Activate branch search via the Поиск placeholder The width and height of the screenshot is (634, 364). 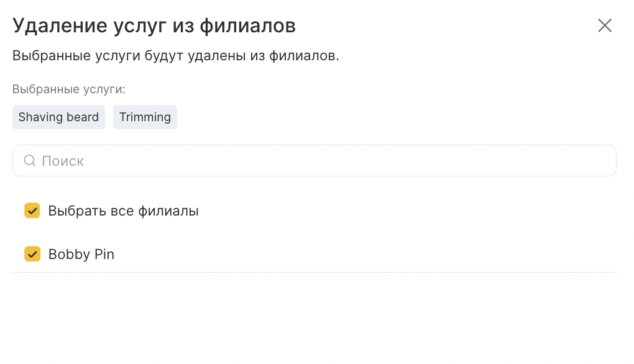point(63,161)
